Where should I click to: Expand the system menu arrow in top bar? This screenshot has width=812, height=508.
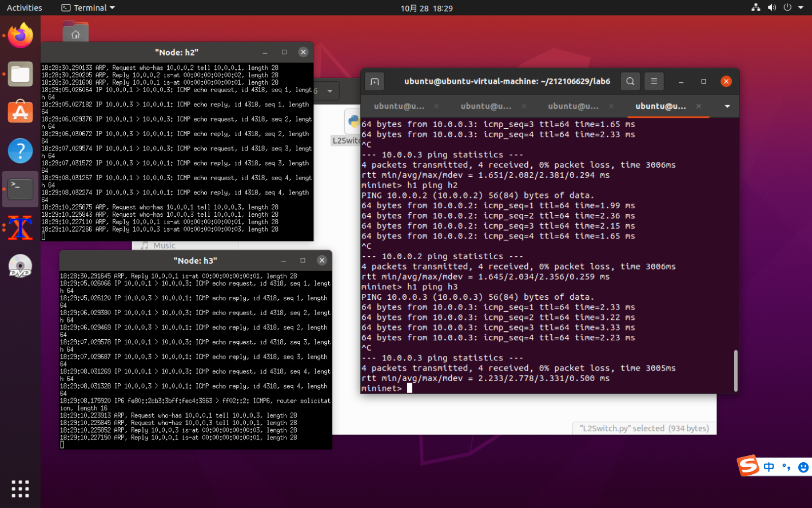tap(801, 8)
